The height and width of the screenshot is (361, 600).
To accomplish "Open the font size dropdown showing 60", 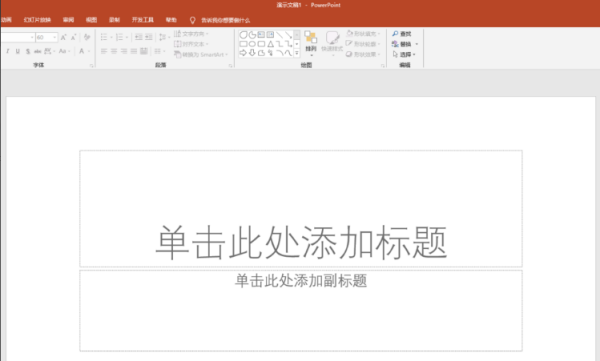I will [x=47, y=37].
